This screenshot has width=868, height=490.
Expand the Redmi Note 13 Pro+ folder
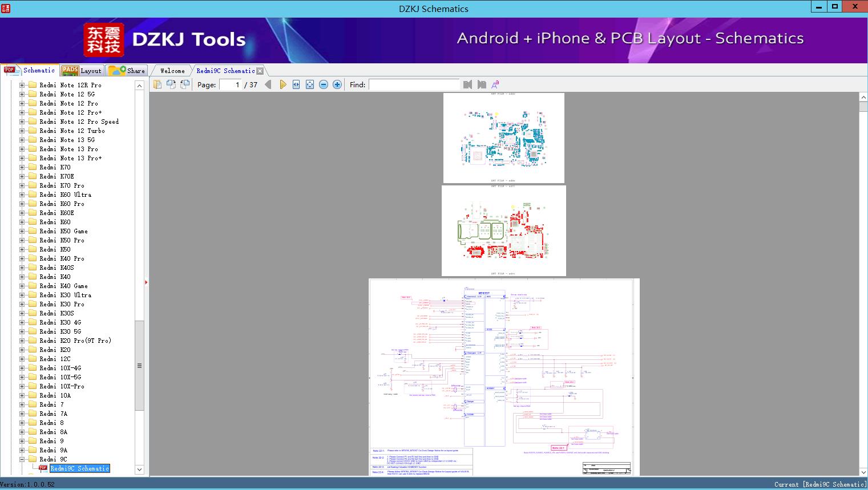point(22,158)
